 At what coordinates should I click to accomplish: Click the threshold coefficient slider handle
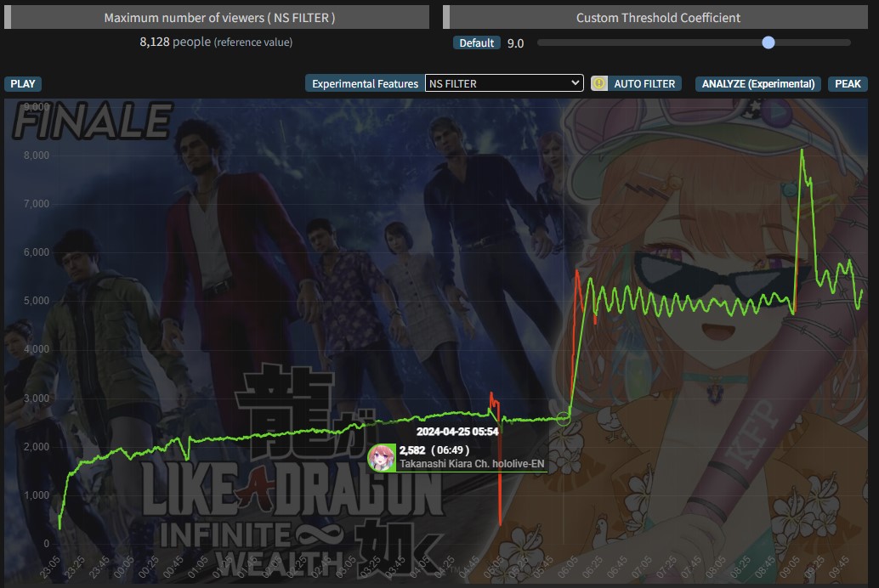(x=768, y=42)
